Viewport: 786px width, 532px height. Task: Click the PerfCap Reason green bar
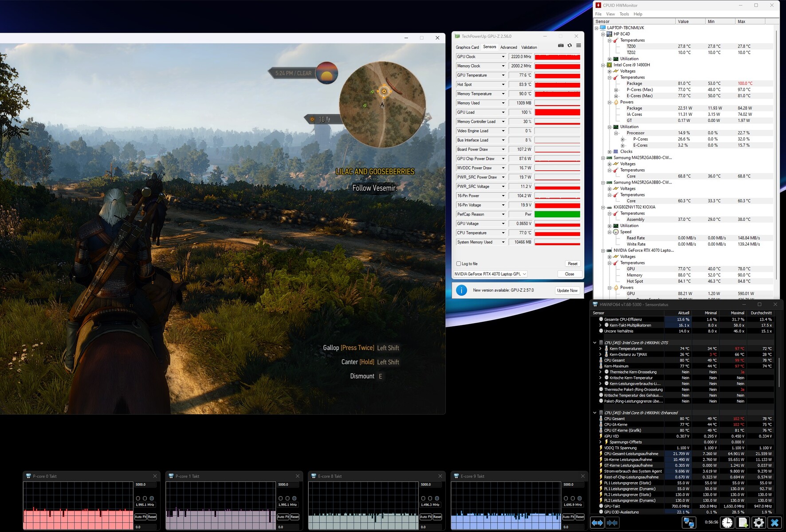pyautogui.click(x=558, y=215)
